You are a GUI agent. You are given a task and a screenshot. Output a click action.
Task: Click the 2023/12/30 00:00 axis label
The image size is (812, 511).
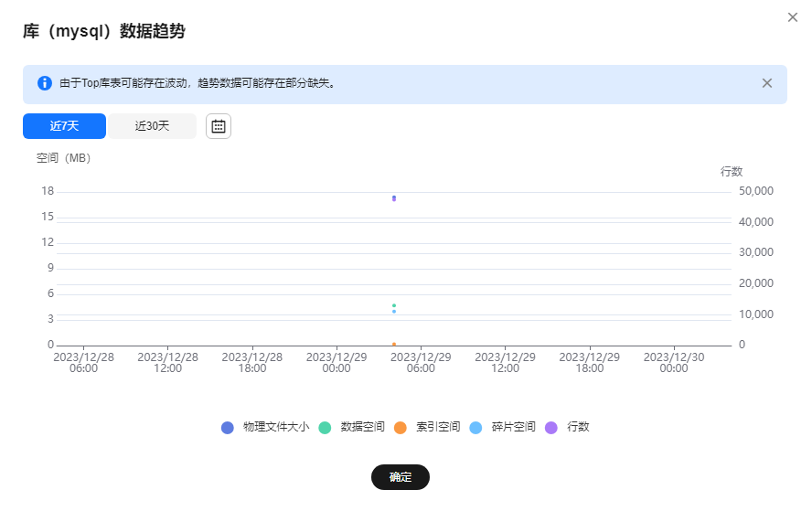[674, 362]
